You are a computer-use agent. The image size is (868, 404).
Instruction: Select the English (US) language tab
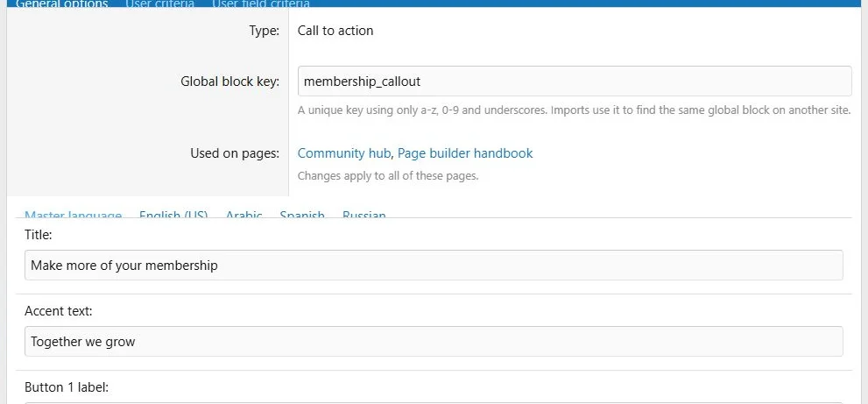(x=173, y=215)
